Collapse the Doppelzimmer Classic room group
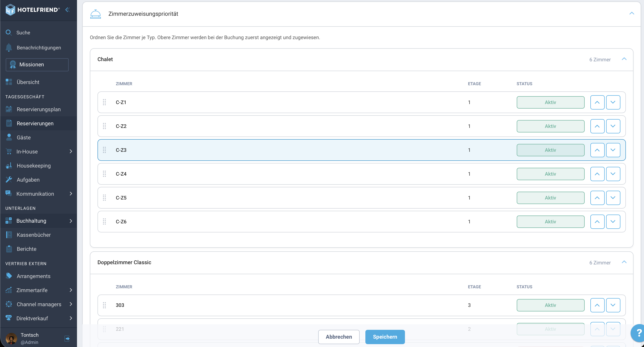Viewport: 644px width, 347px height. pyautogui.click(x=624, y=262)
